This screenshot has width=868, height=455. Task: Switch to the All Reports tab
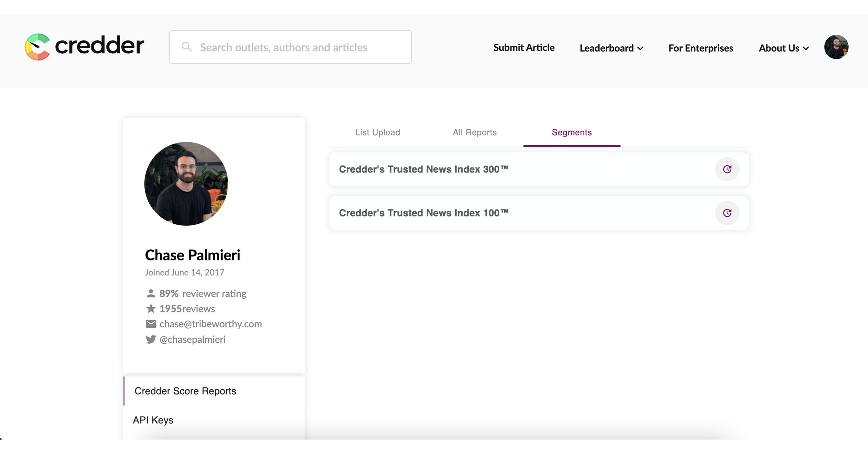click(x=475, y=133)
